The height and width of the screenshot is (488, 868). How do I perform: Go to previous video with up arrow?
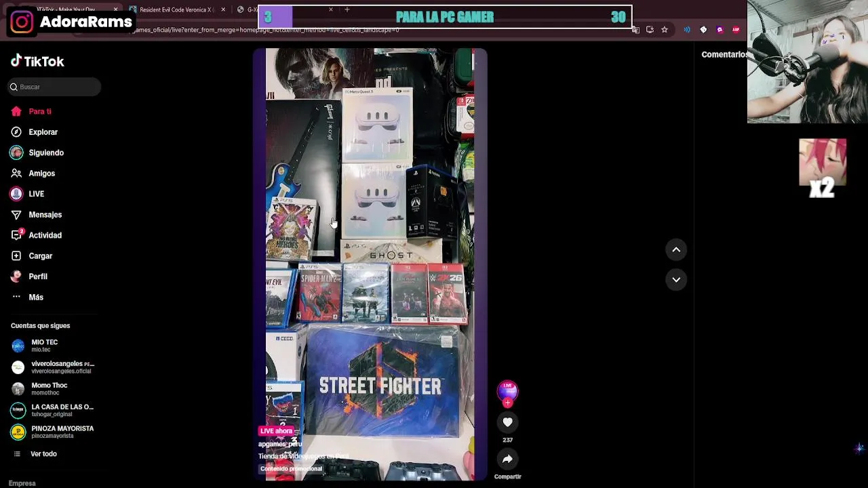coord(676,249)
